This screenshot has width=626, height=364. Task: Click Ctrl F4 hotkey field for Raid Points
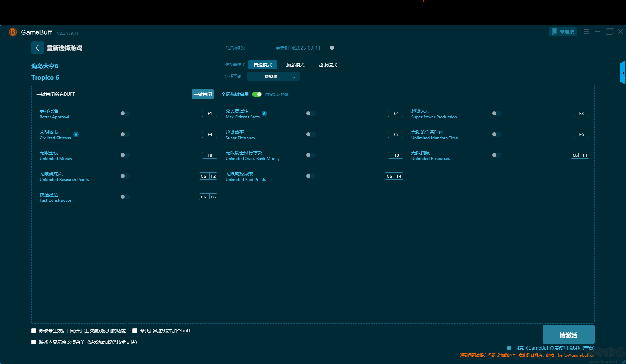(394, 176)
